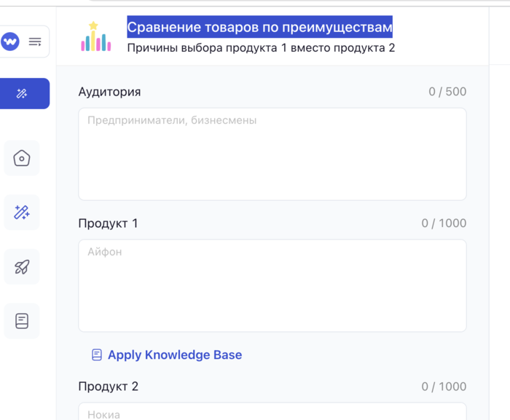The width and height of the screenshot is (510, 420).
Task: Select the highlighted blue magic wand button
Action: tap(22, 93)
